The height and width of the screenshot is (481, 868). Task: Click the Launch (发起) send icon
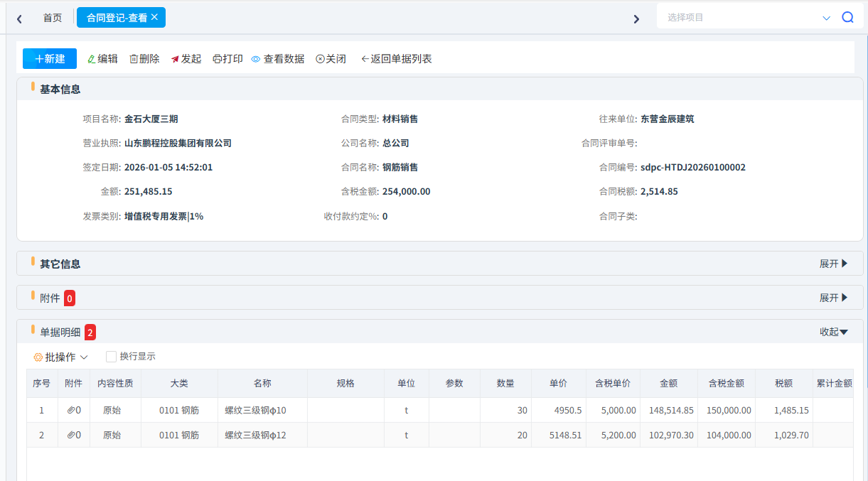175,59
